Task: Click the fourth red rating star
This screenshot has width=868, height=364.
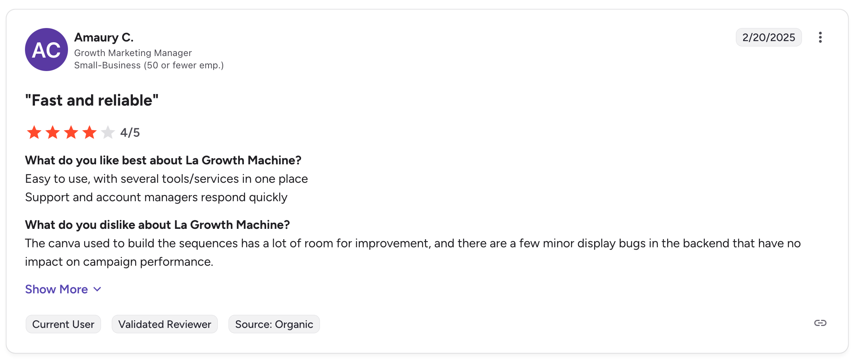Action: tap(89, 132)
